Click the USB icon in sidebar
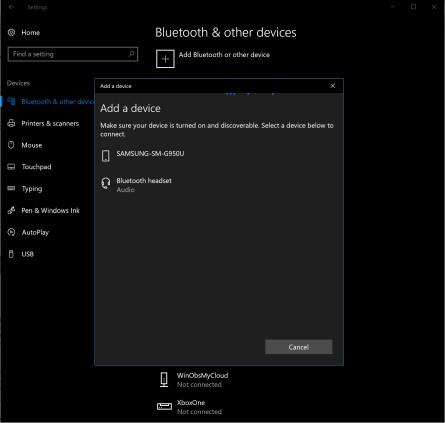445x423 pixels. [11, 254]
